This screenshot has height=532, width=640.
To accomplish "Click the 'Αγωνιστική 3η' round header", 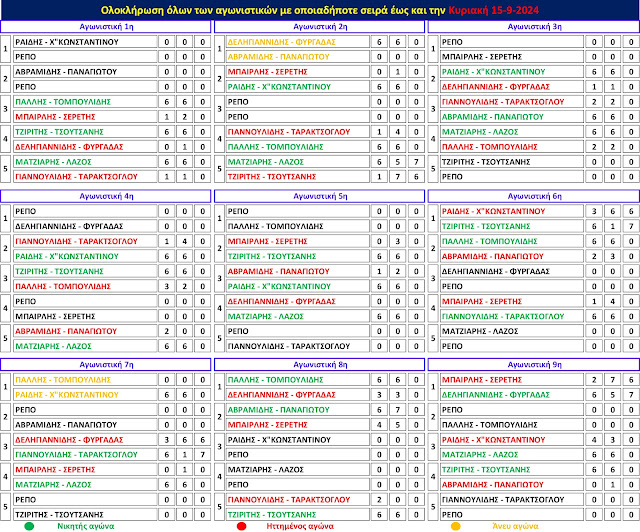I will [534, 27].
